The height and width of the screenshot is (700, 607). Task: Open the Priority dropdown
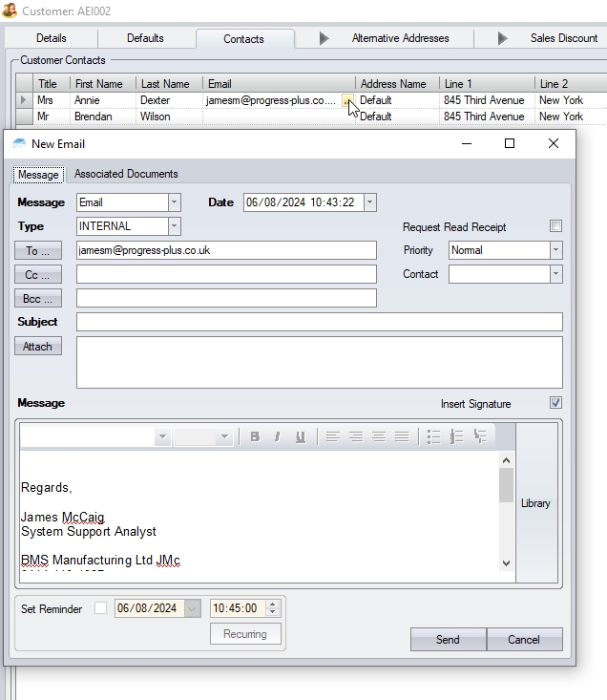[x=555, y=250]
